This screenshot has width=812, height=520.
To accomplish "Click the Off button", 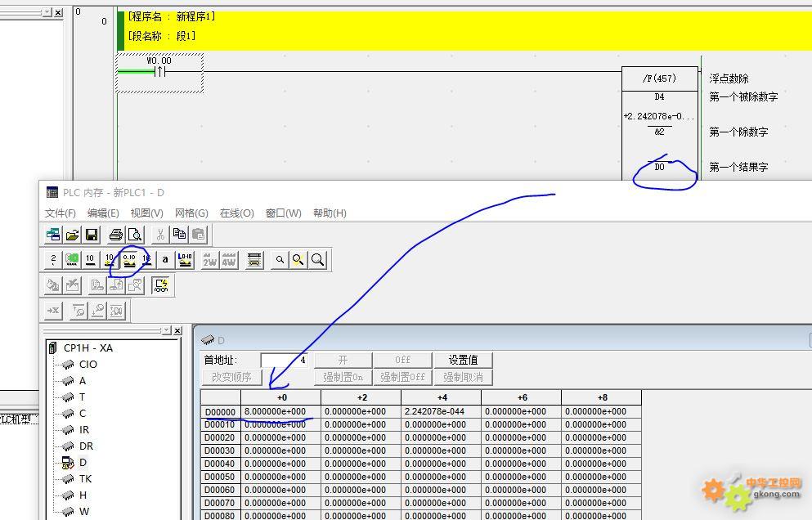I will [x=403, y=360].
